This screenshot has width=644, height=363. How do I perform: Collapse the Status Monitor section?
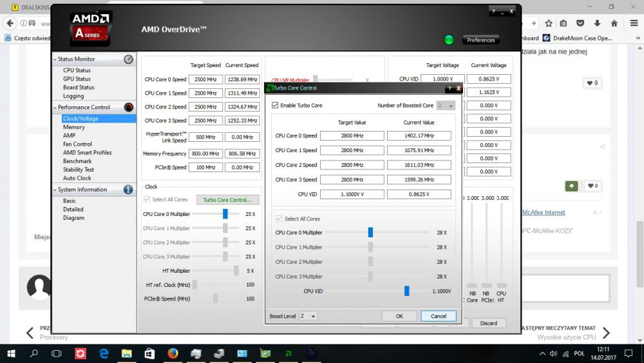(55, 59)
